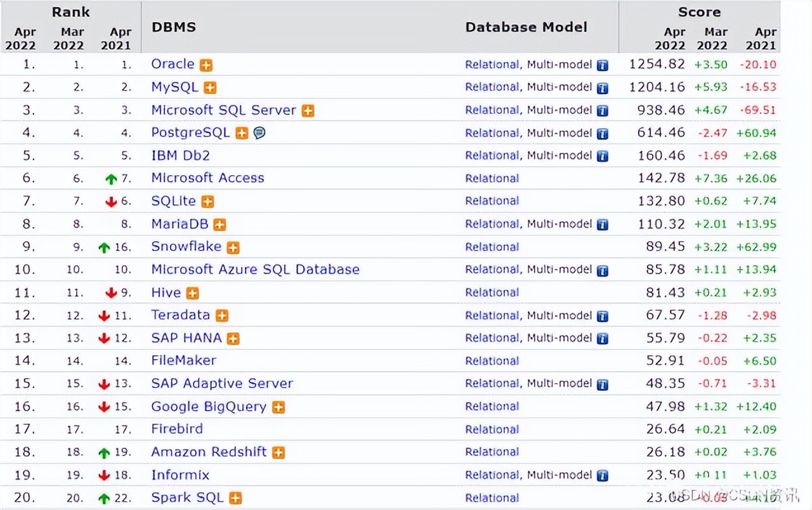
Task: Click the plus icon beside SQLite
Action: (x=207, y=202)
